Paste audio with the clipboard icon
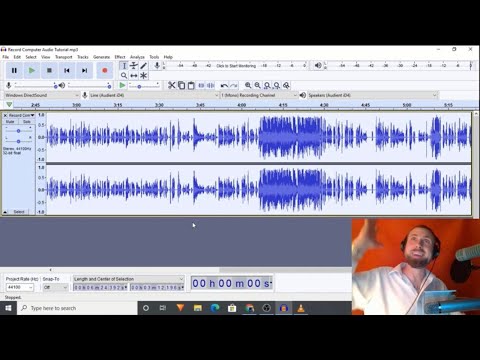The width and height of the screenshot is (480, 360). pos(191,85)
